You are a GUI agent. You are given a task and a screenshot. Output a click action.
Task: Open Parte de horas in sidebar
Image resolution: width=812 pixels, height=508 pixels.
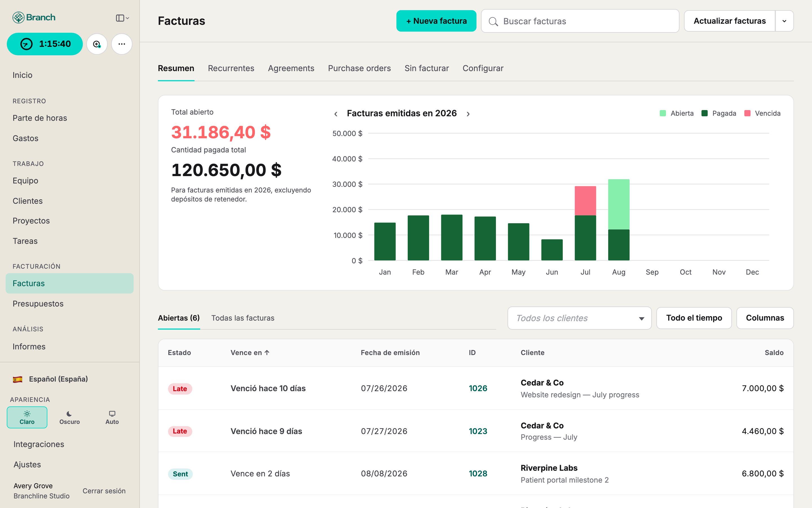click(x=69, y=118)
